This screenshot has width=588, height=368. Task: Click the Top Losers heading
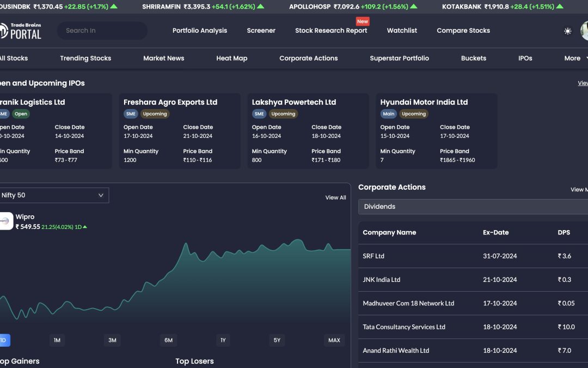click(194, 361)
